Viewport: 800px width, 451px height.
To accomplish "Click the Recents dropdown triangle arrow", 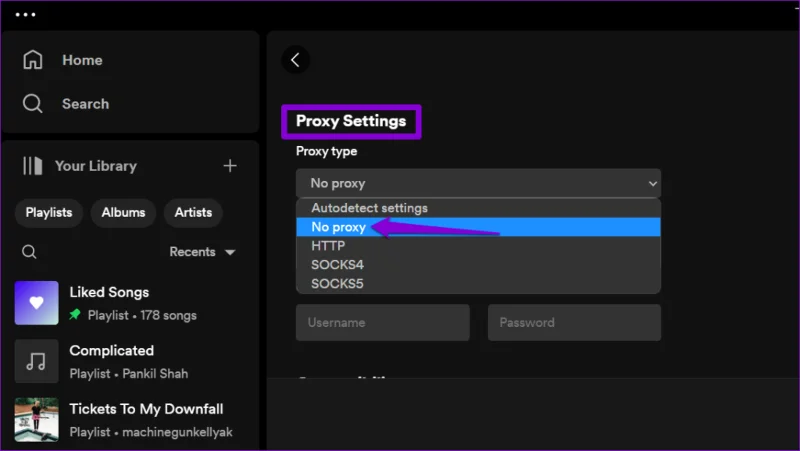I will (x=230, y=252).
